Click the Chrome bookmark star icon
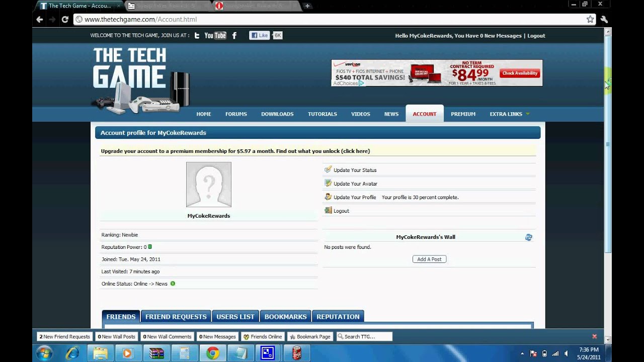Viewport: 644px width, 362px height. (x=590, y=19)
